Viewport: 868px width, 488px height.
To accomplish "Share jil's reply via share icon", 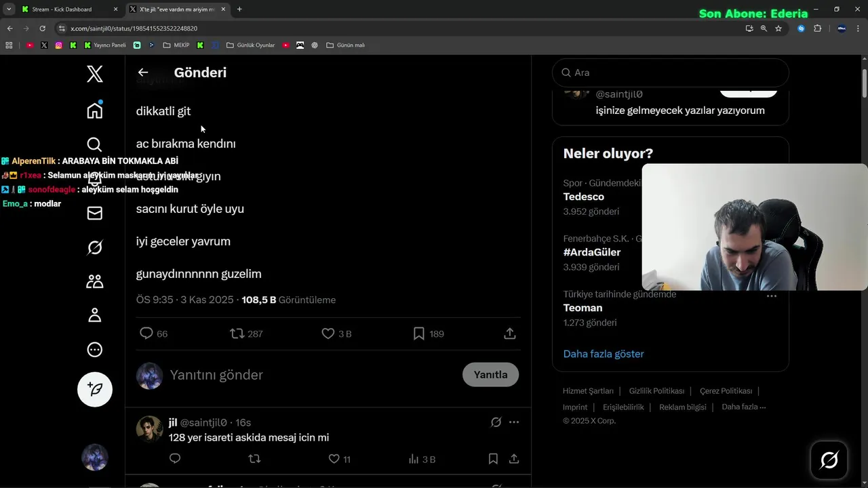I will pyautogui.click(x=514, y=459).
